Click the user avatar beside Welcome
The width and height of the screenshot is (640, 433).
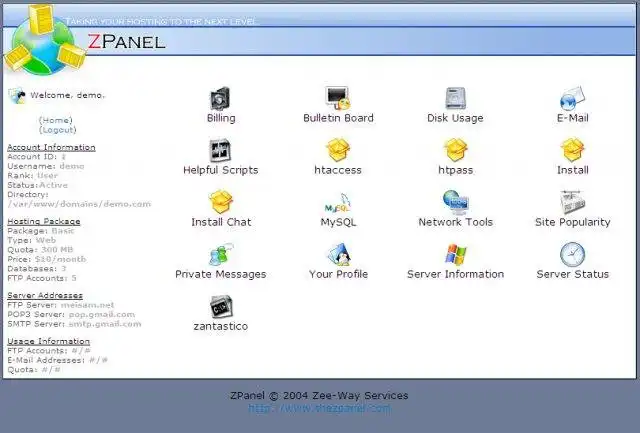(17, 95)
